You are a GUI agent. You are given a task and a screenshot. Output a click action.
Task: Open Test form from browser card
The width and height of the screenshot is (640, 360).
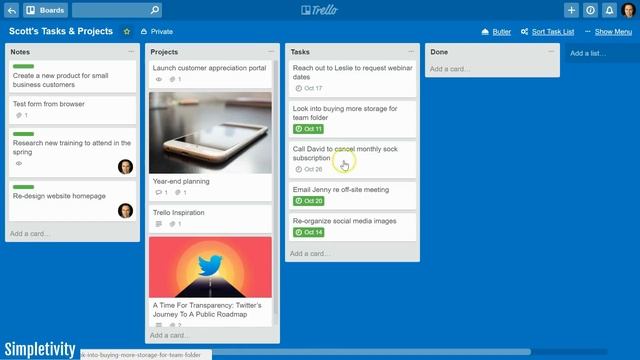tap(72, 110)
